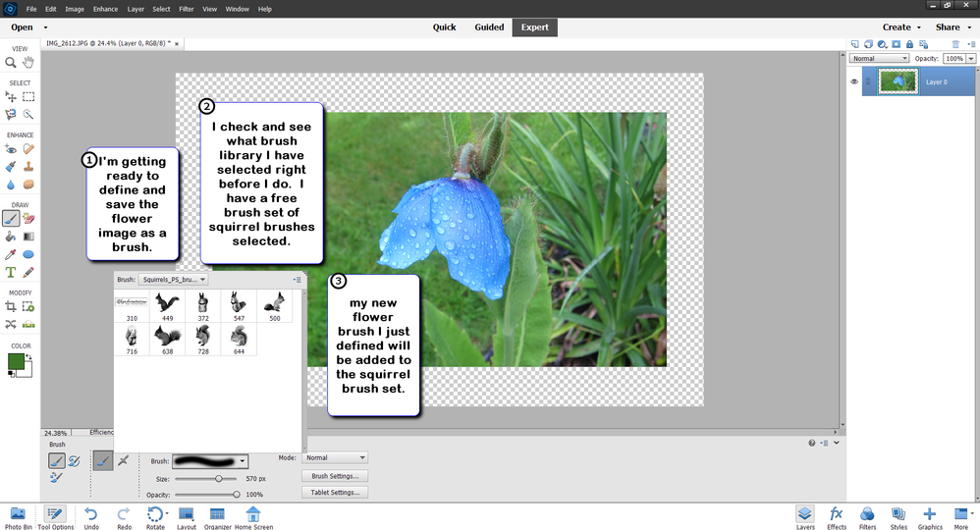Click the Tablet Settings button

coord(335,492)
